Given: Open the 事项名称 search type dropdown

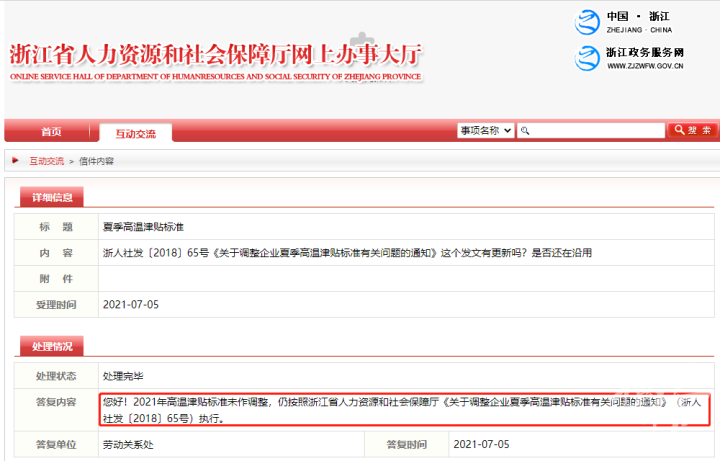Looking at the screenshot, I should (x=486, y=131).
